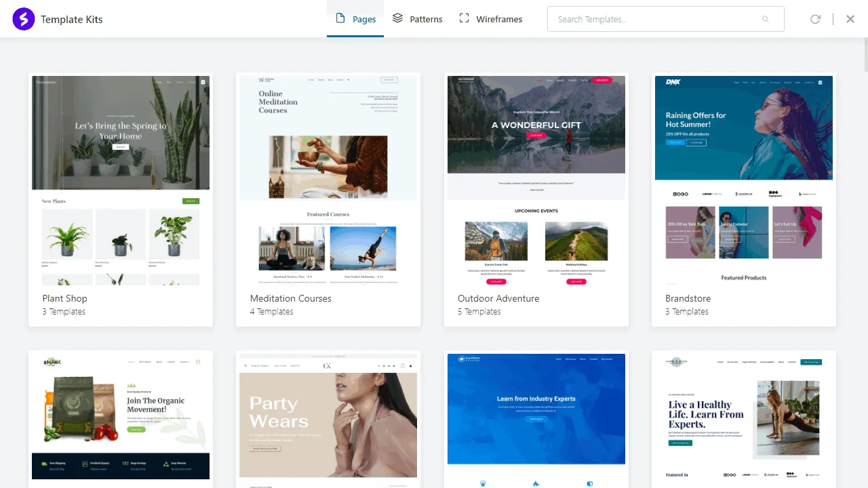Click the vertical scrollbar thumb
Screen dimensions: 868x488
point(865,54)
